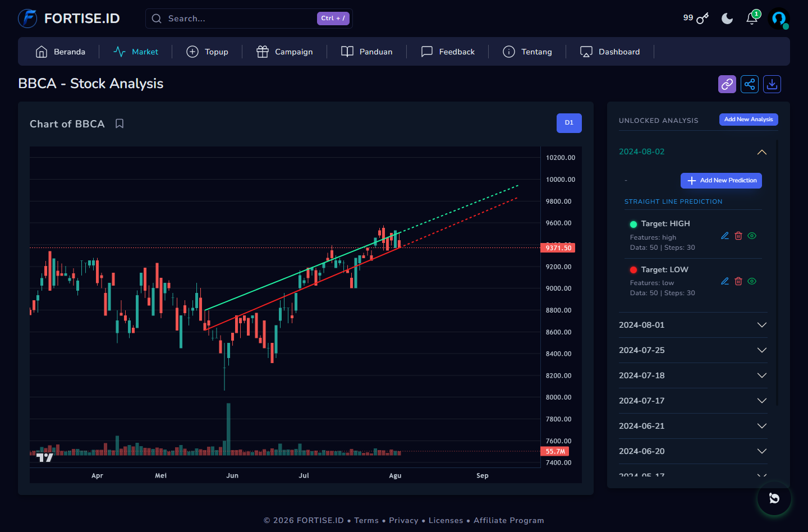Image resolution: width=808 pixels, height=532 pixels.
Task: Click the STRAIGHT LINE PREDICTION heading
Action: click(673, 201)
